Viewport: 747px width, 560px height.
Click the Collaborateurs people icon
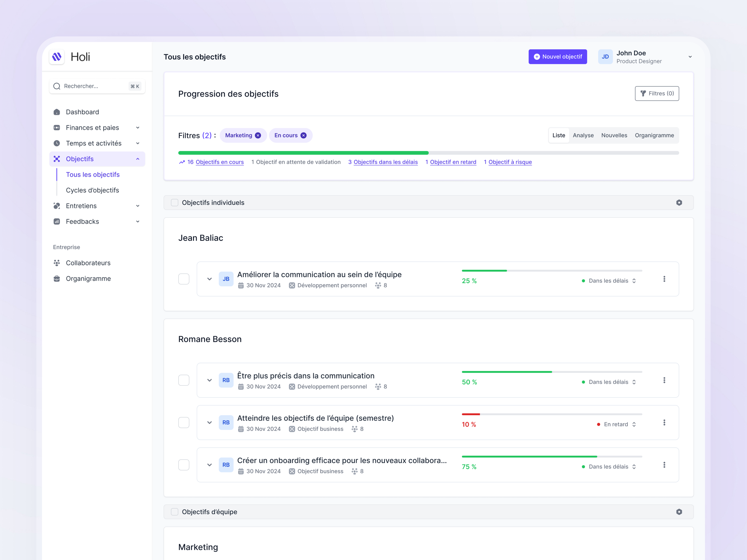pos(57,263)
